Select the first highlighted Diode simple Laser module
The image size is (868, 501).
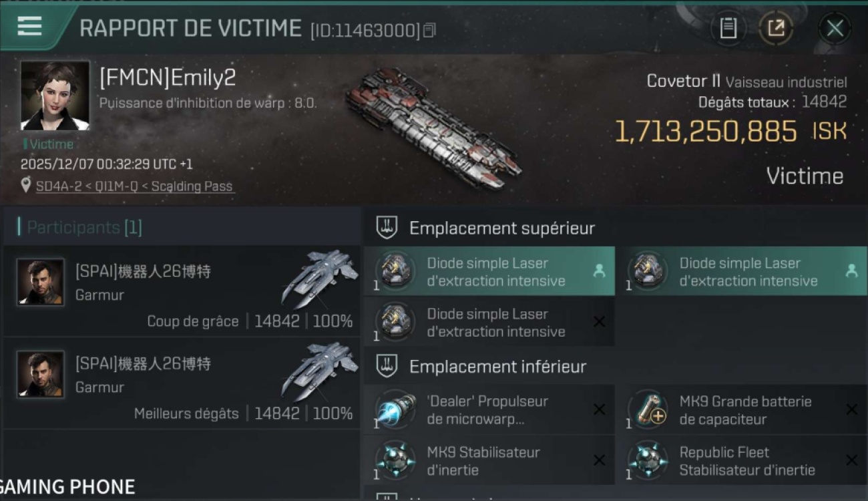[489, 271]
